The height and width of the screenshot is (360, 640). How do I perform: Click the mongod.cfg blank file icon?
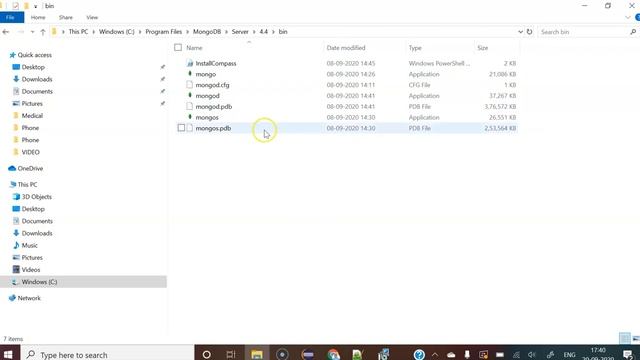189,85
